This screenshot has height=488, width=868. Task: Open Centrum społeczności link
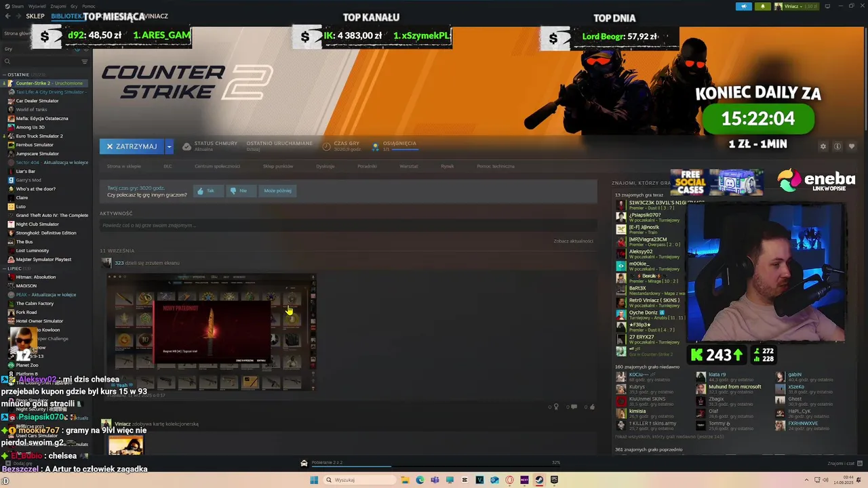pyautogui.click(x=217, y=166)
